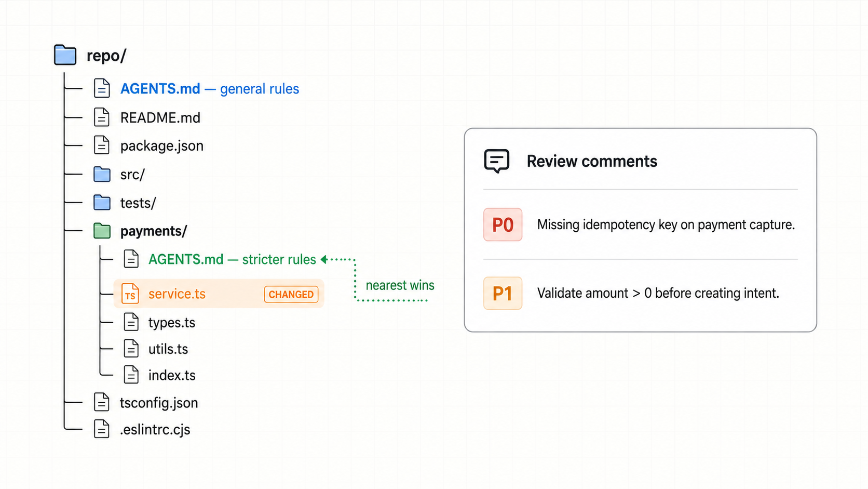The image size is (868, 489).
Task: Click the blue repo/ root folder icon
Action: coord(65,55)
